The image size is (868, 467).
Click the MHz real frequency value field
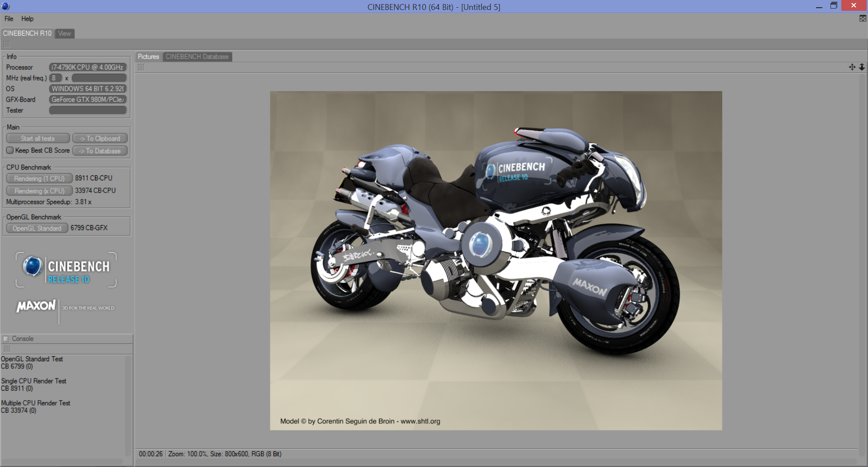point(99,78)
